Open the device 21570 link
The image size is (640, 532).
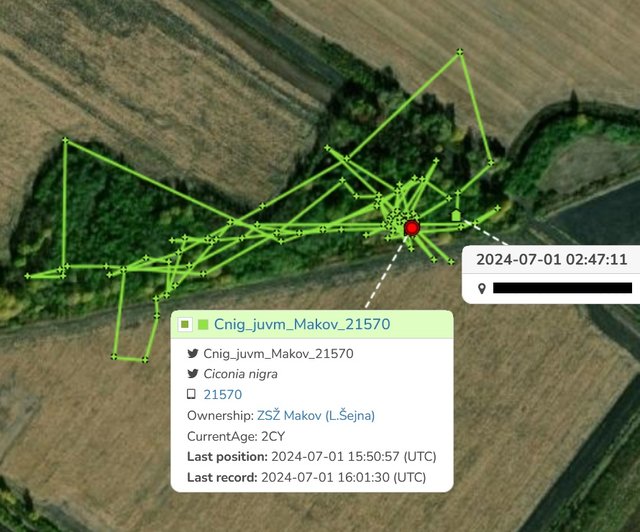(223, 394)
